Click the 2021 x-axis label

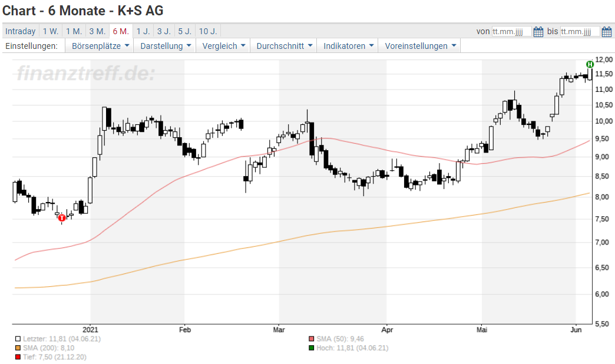(91, 330)
